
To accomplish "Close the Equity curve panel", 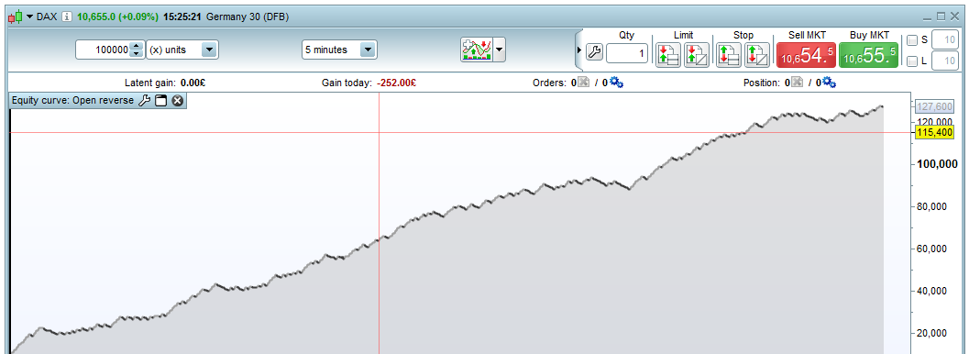I will click(x=178, y=101).
